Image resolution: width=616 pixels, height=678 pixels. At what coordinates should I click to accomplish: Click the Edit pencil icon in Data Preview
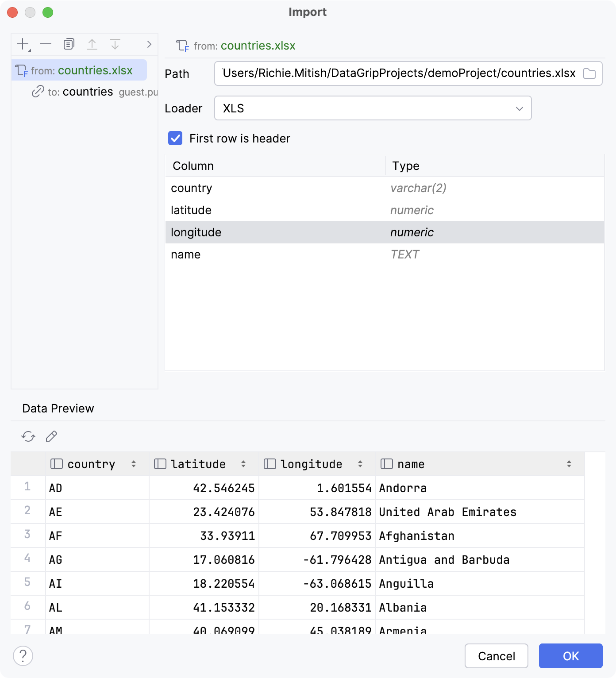point(51,437)
